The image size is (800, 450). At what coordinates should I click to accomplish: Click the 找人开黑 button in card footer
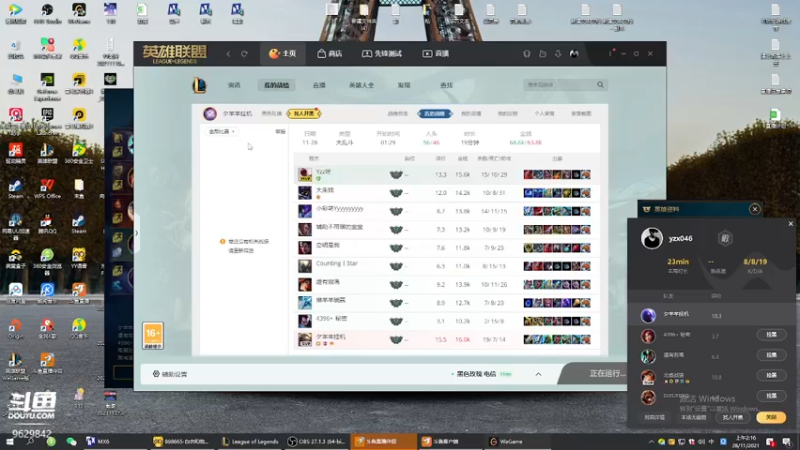click(733, 417)
